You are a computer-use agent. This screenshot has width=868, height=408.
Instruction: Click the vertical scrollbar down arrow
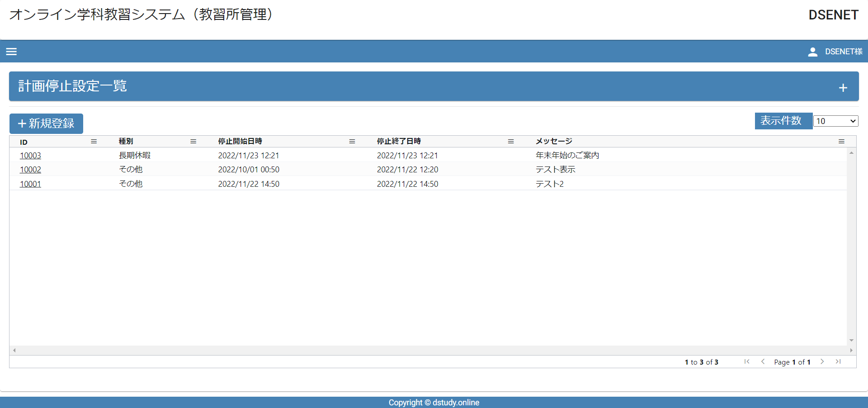[x=851, y=340]
